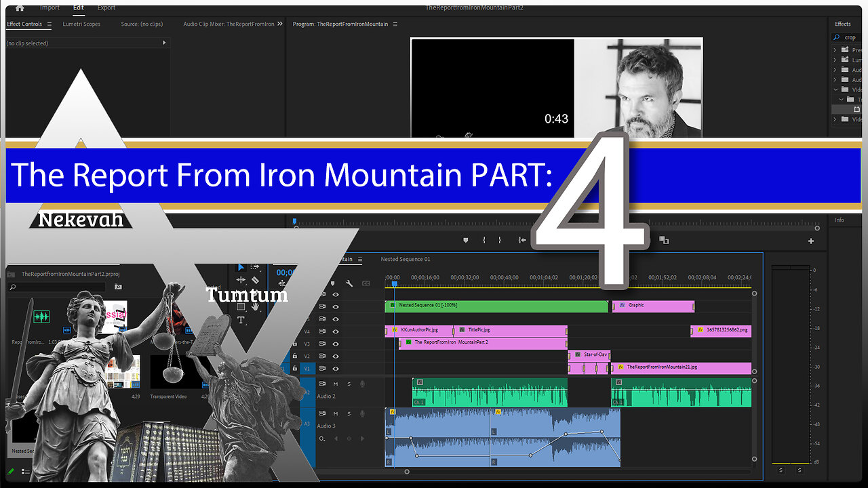Expand the Presets folder in Effects

835,49
